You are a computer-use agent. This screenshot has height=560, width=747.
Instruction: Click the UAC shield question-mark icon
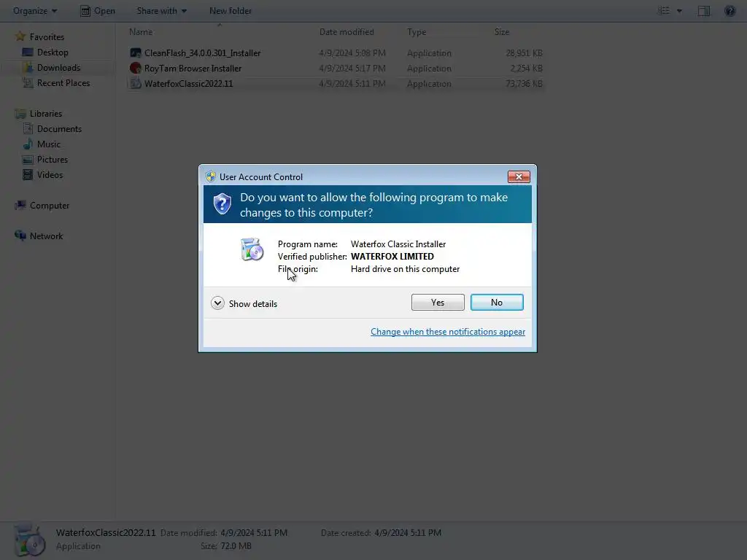pyautogui.click(x=222, y=204)
